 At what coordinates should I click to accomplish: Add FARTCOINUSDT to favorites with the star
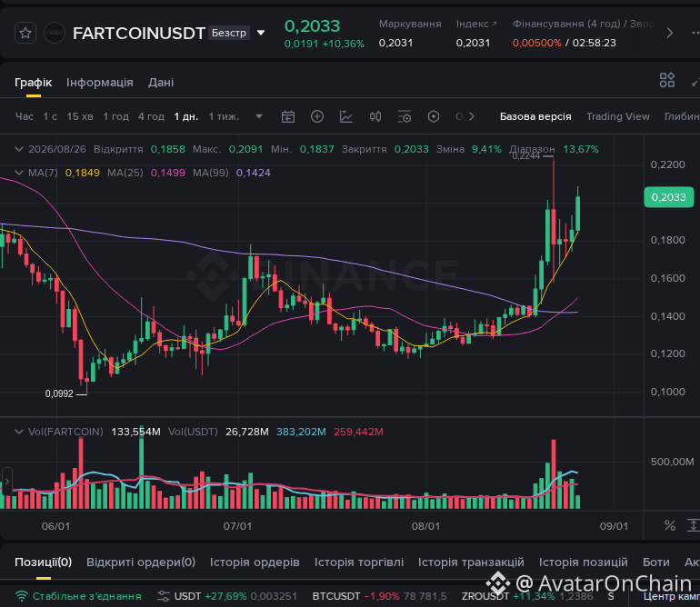[x=25, y=33]
